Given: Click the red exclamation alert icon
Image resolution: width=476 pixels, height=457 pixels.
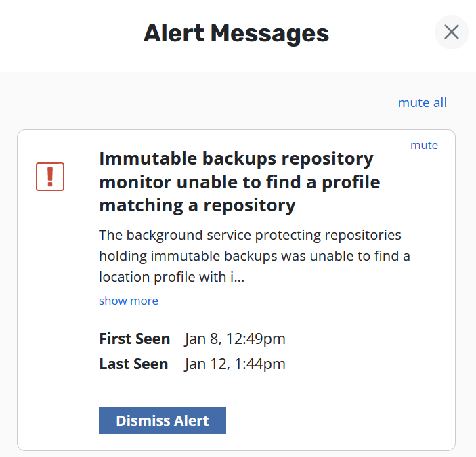Looking at the screenshot, I should tap(50, 177).
